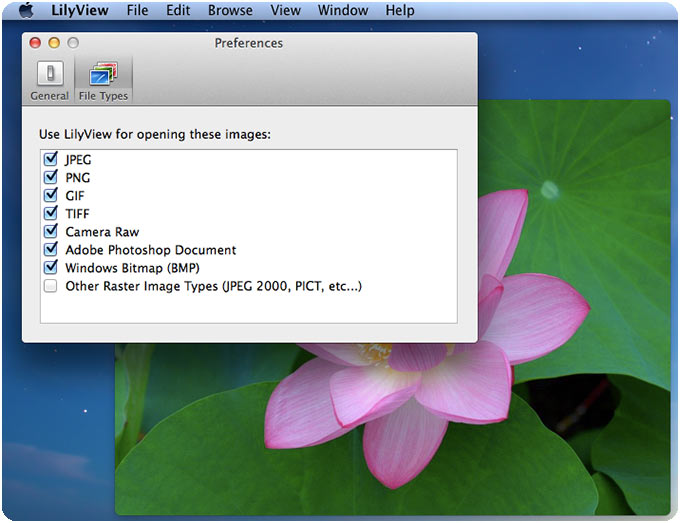Screen dimensions: 680x523
Task: Open the LilyView application menu
Action: point(80,10)
